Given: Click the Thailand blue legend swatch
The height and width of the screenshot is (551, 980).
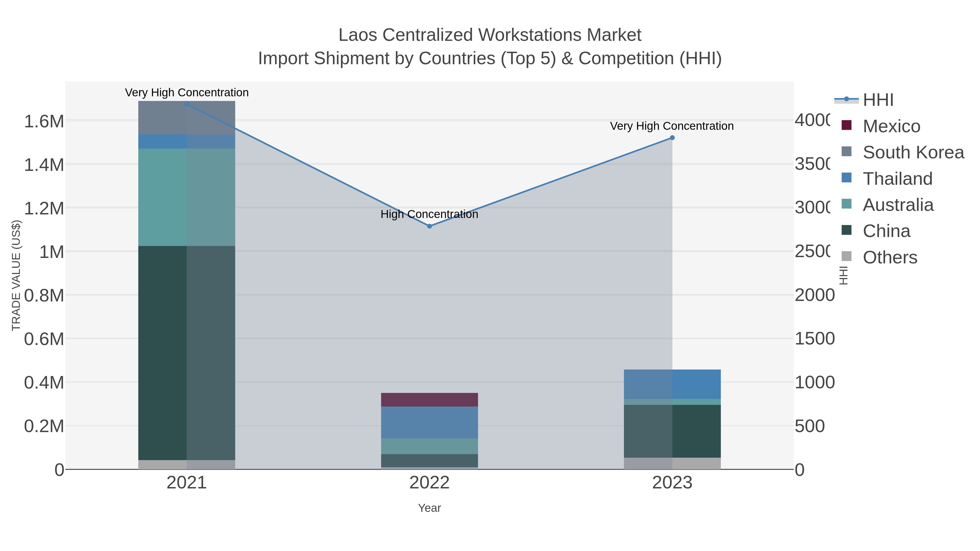Looking at the screenshot, I should (846, 178).
